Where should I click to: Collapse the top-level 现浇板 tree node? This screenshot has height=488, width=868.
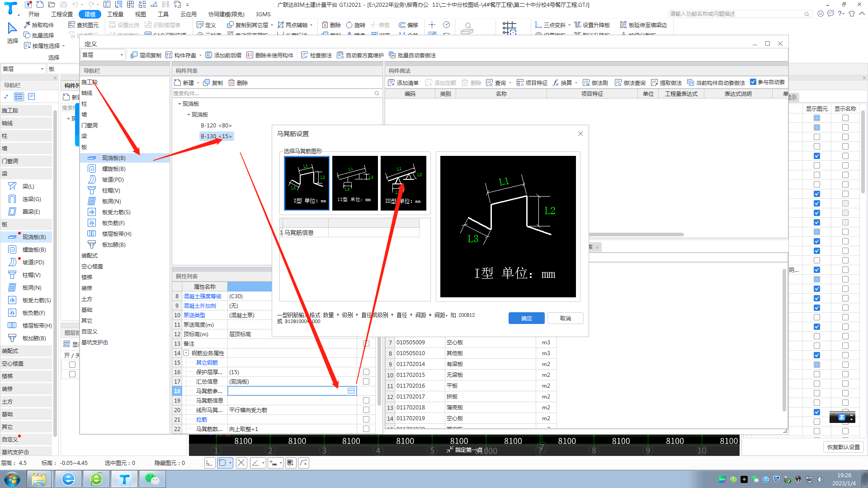coord(179,104)
